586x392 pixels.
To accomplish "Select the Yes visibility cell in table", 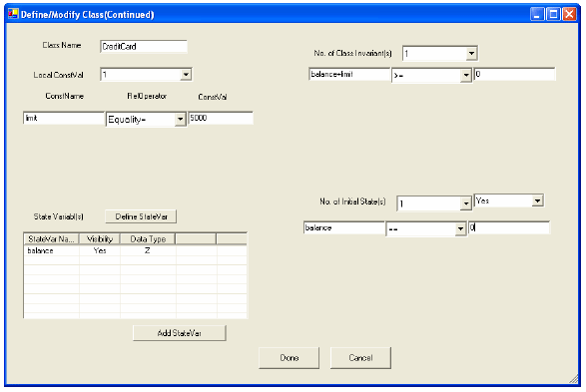I will pos(100,251).
